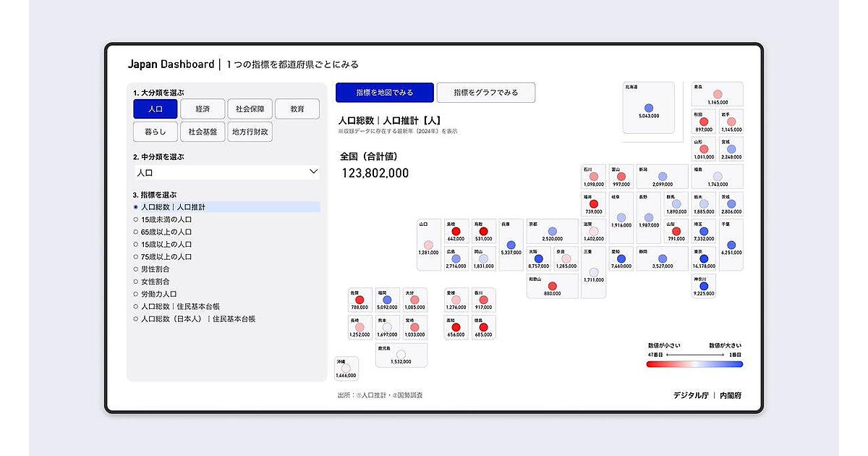Screen dimensions: 868x456
Task: Select the Kanagawa (神奈川) blue dot
Action: click(703, 286)
